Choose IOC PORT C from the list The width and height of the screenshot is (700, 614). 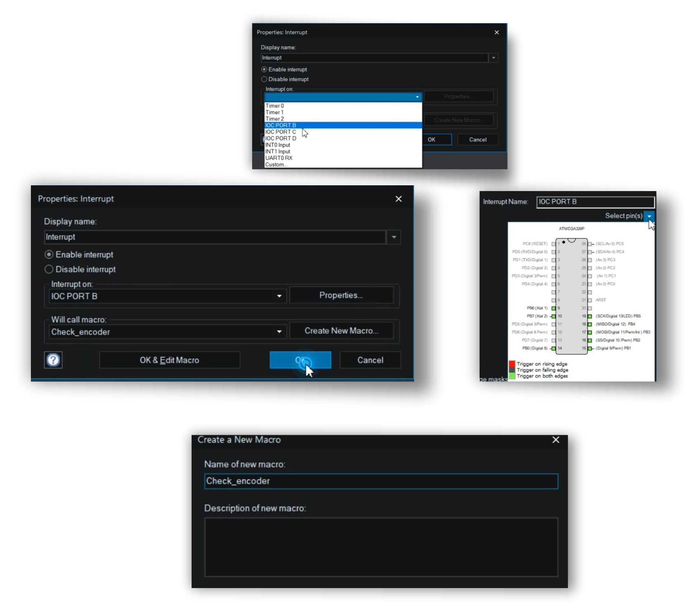click(x=343, y=132)
